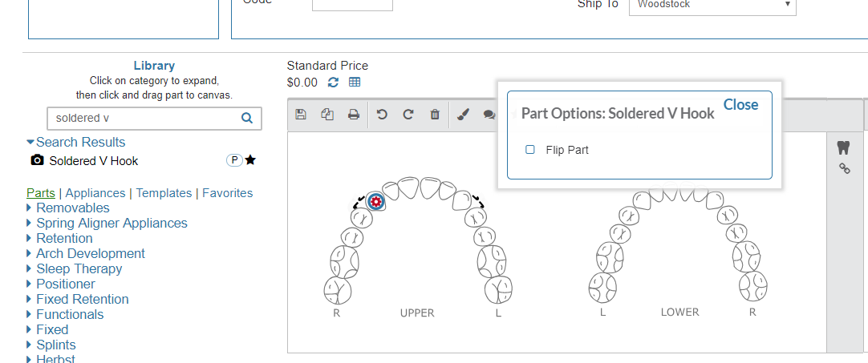Delete selected part with trash icon
868x363 pixels.
(435, 115)
